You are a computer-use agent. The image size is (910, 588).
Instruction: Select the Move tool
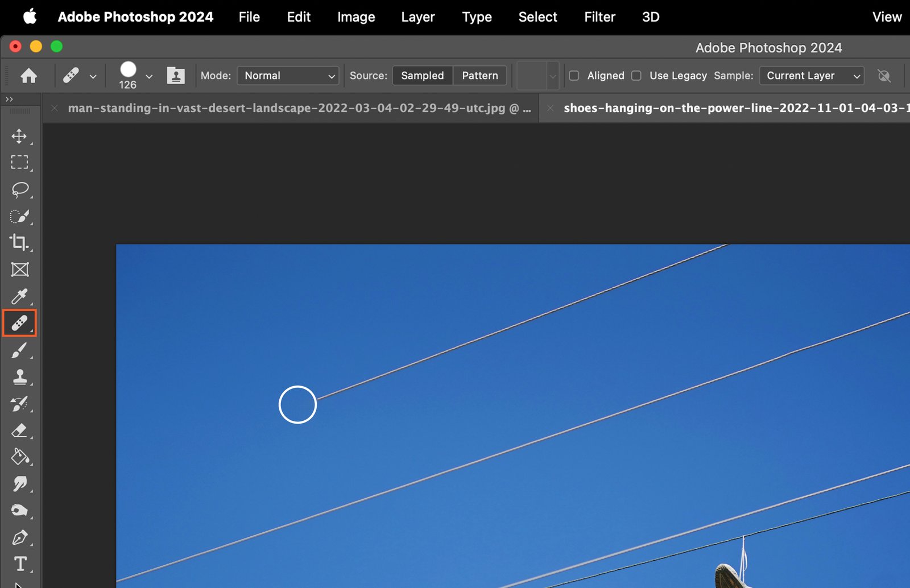click(19, 136)
